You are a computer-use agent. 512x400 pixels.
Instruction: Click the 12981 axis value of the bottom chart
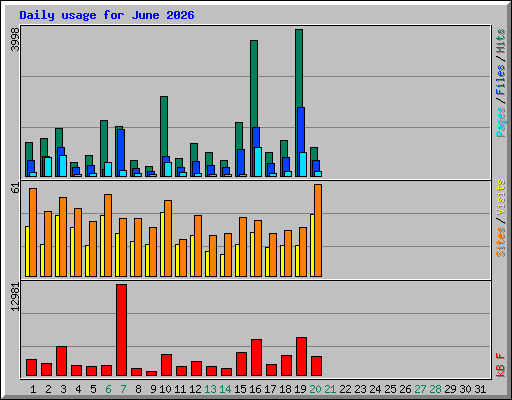(15, 297)
